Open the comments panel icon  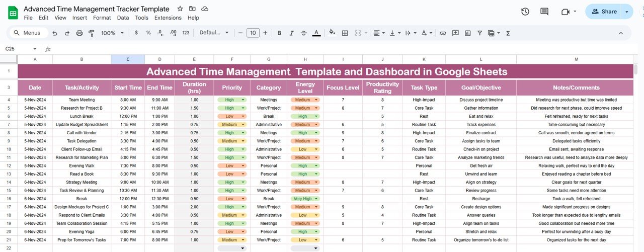pos(544,12)
